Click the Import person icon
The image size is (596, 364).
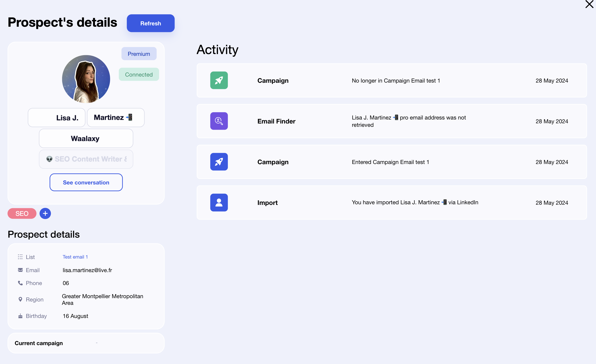pos(219,202)
